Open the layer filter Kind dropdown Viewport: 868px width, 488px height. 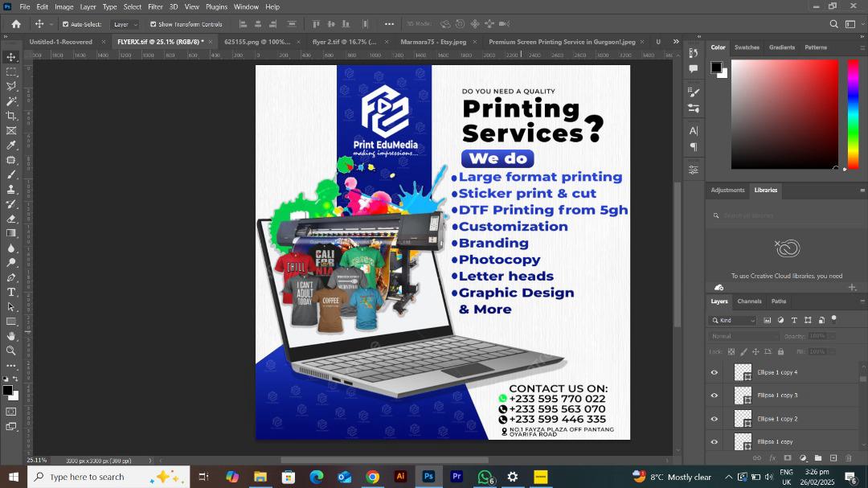click(732, 320)
